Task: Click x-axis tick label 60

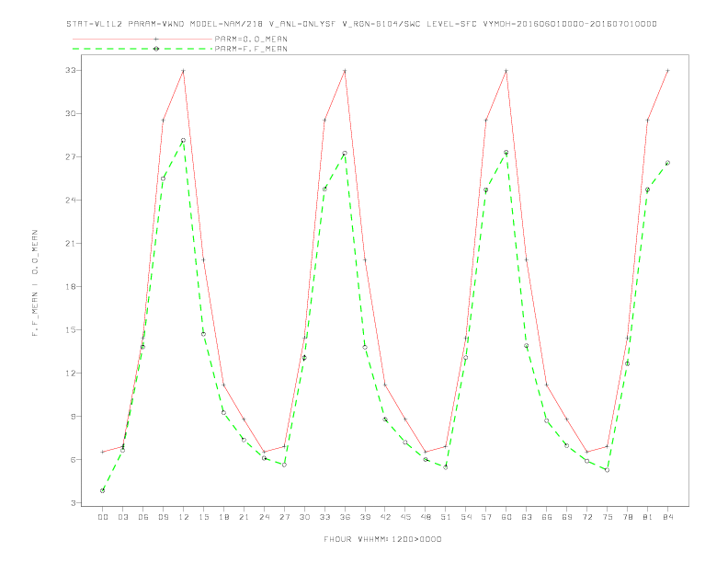Action: (x=506, y=517)
